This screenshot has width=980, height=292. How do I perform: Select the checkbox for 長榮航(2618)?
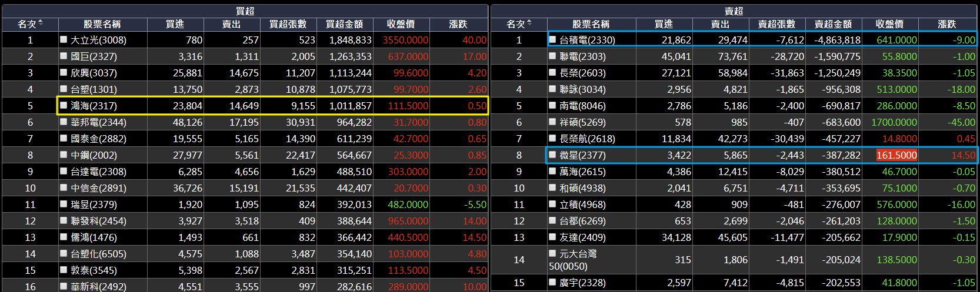(552, 138)
